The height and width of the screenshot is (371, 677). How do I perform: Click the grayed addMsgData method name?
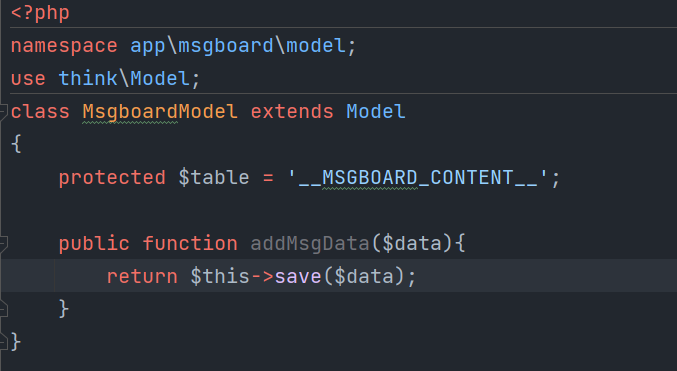pyautogui.click(x=310, y=244)
